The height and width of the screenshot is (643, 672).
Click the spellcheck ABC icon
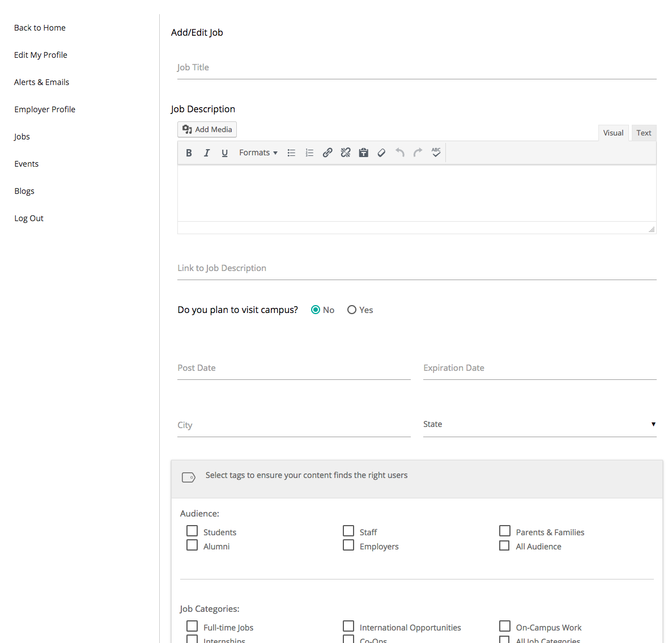point(436,153)
